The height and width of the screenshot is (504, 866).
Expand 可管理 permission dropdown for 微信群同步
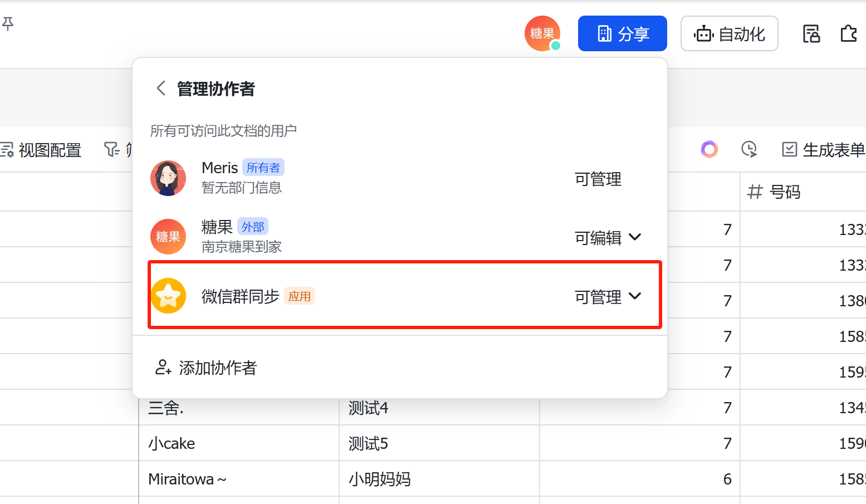(x=608, y=297)
